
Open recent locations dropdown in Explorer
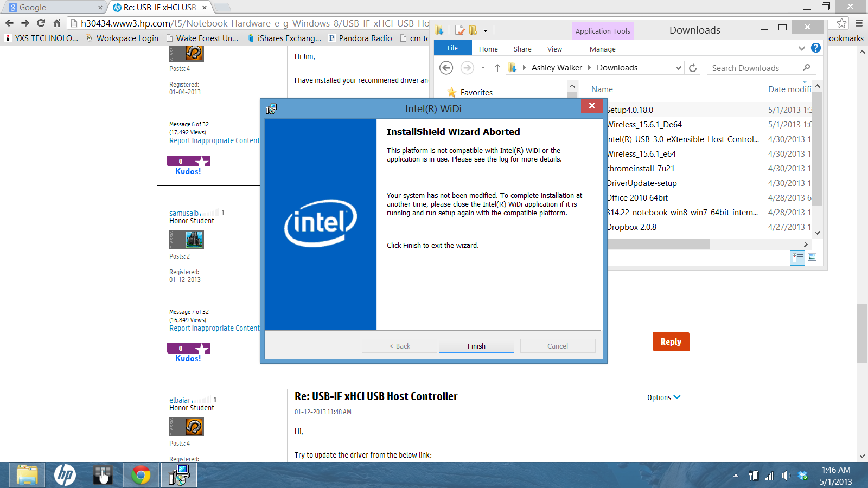pos(483,68)
